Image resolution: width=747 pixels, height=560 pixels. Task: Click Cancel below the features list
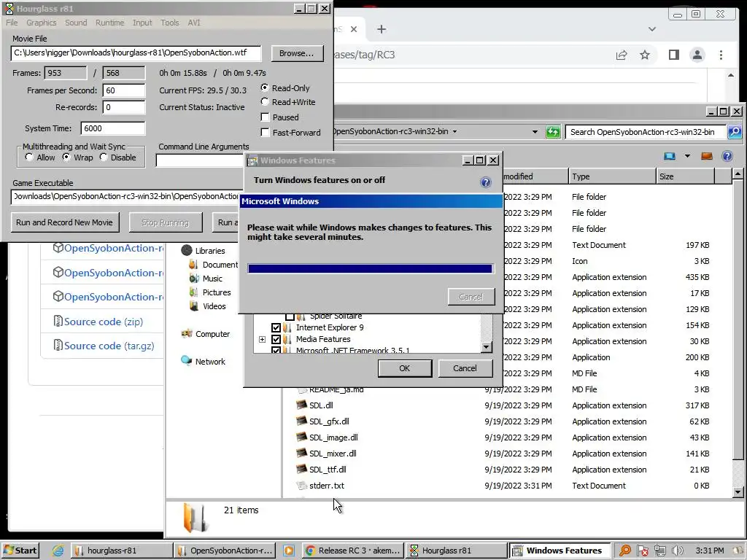click(465, 368)
